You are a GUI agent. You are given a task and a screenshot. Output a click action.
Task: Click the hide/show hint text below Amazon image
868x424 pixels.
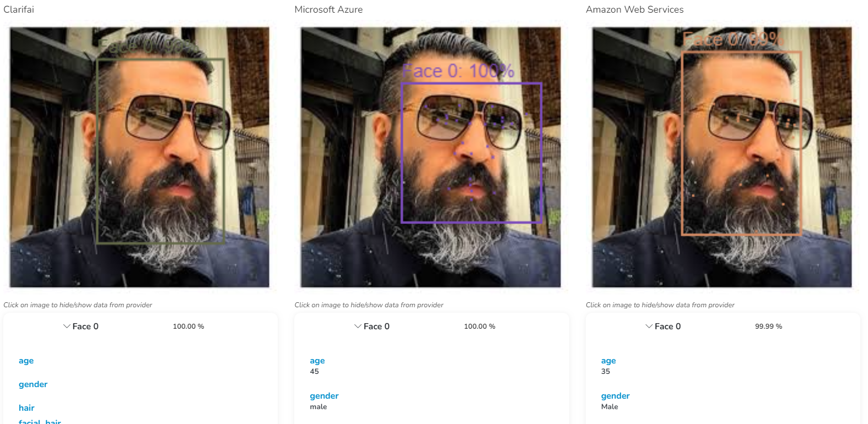(x=660, y=305)
